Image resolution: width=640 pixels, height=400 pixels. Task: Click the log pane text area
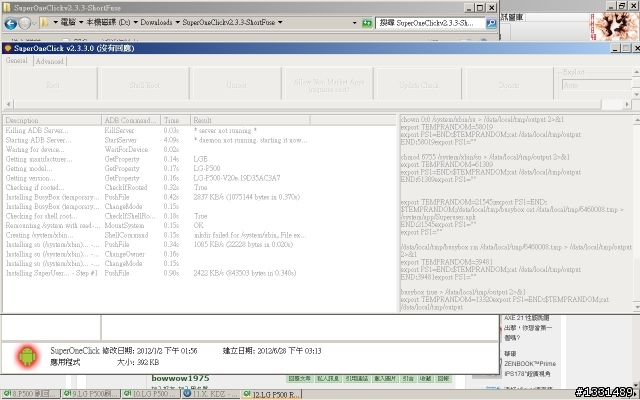(x=516, y=213)
